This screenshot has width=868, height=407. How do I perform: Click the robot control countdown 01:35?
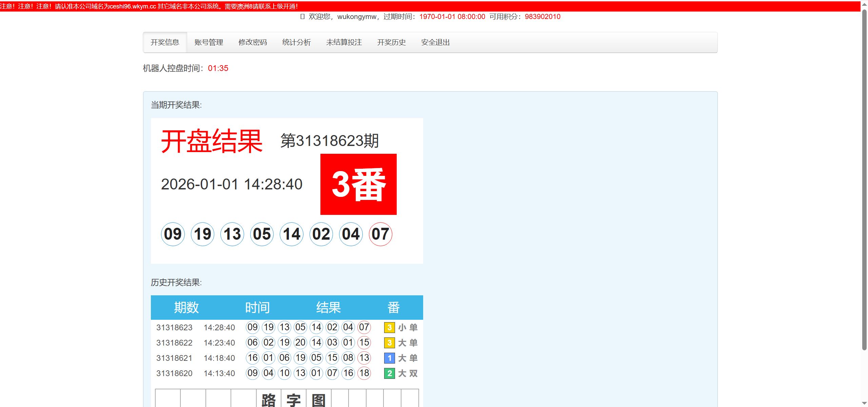[218, 68]
